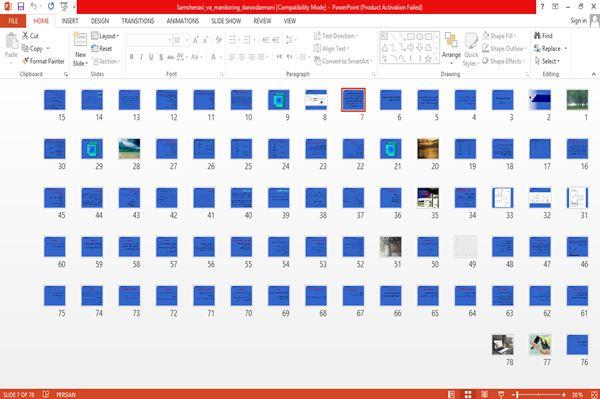600x399 pixels.
Task: Customize the Quick Access Toolbar dropdown
Action: coord(74,7)
